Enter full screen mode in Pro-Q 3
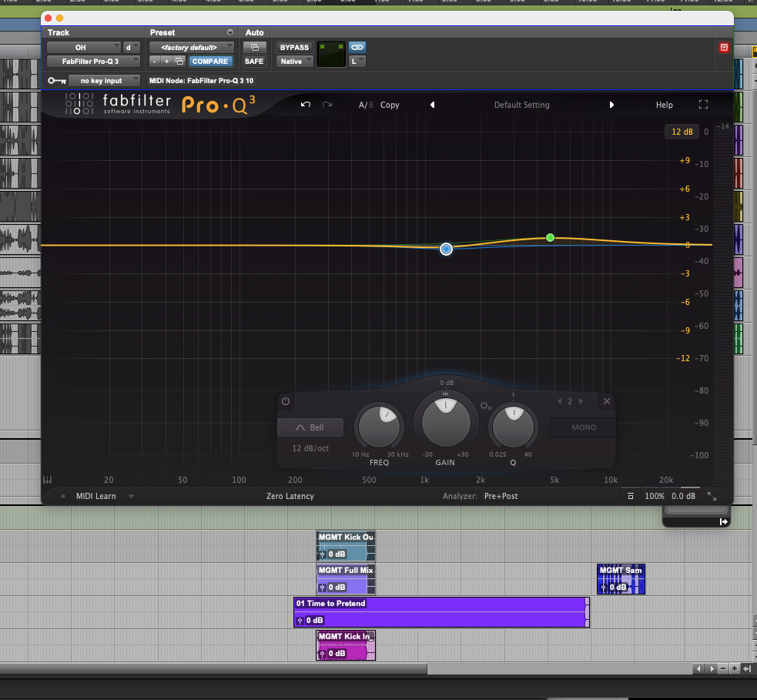 (x=703, y=105)
